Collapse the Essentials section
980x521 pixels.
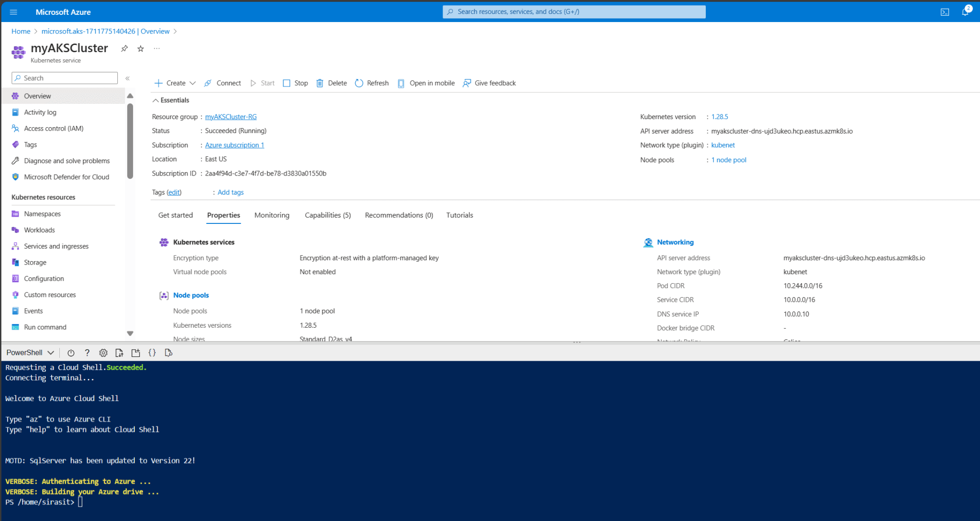(171, 100)
